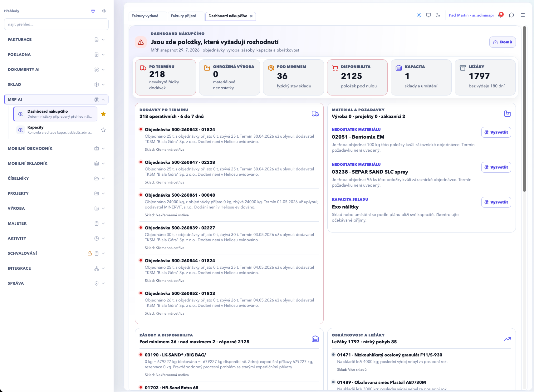Click the dashboard vertical scrollbar
The height and width of the screenshot is (392, 534).
coord(525,109)
